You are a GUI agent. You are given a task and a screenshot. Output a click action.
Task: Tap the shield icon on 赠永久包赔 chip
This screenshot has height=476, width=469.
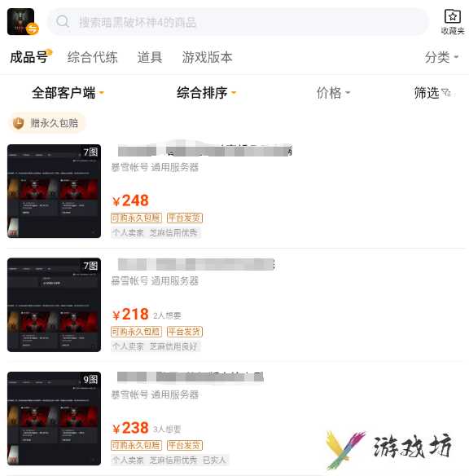tap(18, 123)
